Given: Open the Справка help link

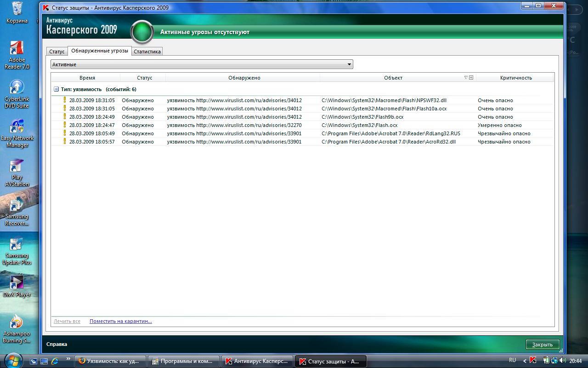Looking at the screenshot, I should tap(57, 344).
